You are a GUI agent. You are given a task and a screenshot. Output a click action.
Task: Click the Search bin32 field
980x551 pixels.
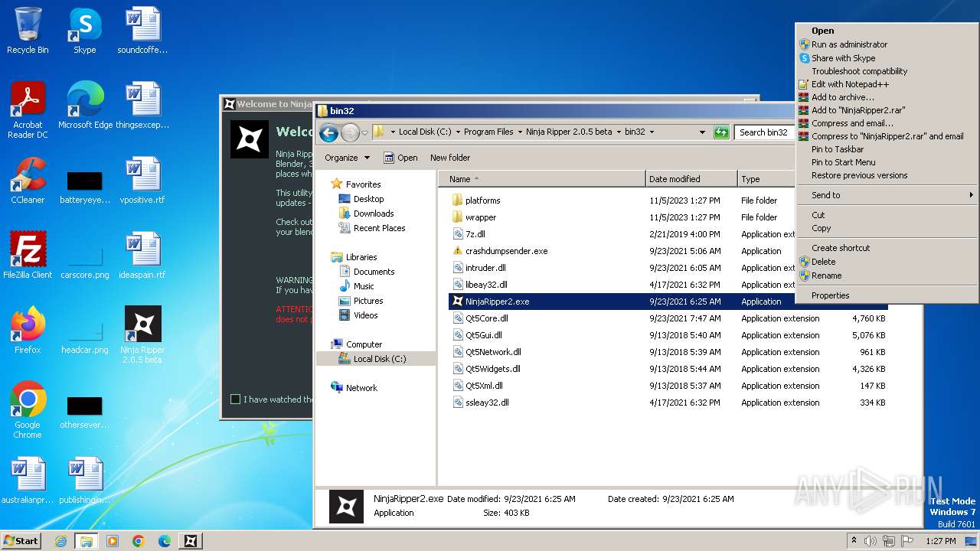click(x=764, y=132)
